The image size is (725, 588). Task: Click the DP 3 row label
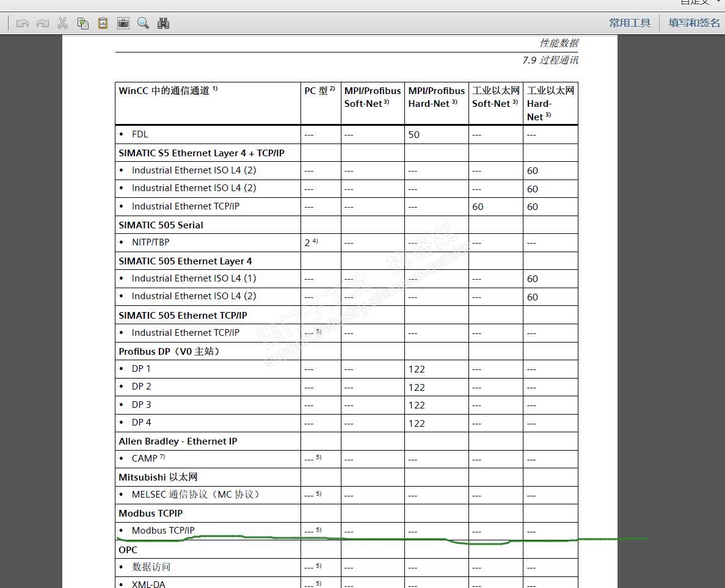click(141, 404)
